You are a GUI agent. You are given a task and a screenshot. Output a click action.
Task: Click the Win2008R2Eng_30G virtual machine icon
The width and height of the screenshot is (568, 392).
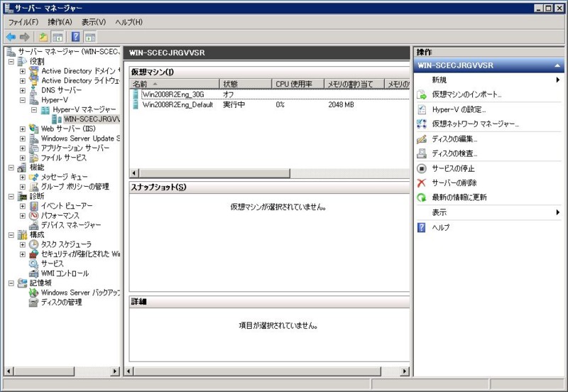point(136,94)
